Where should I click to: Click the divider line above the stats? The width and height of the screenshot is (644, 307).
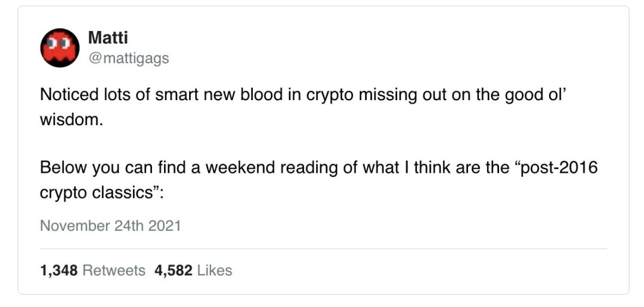coord(323,249)
